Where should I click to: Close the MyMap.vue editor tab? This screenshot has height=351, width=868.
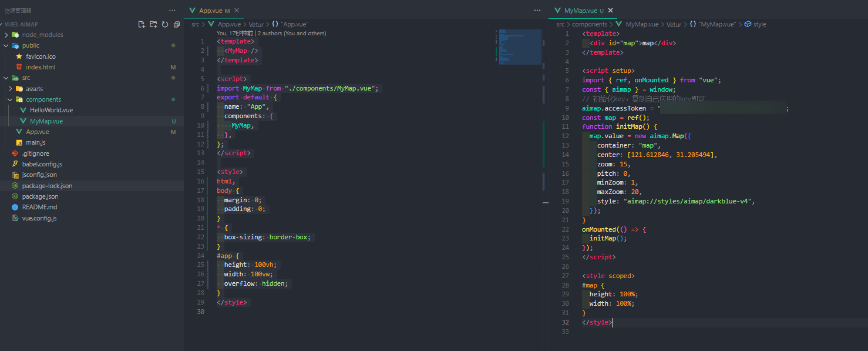610,11
